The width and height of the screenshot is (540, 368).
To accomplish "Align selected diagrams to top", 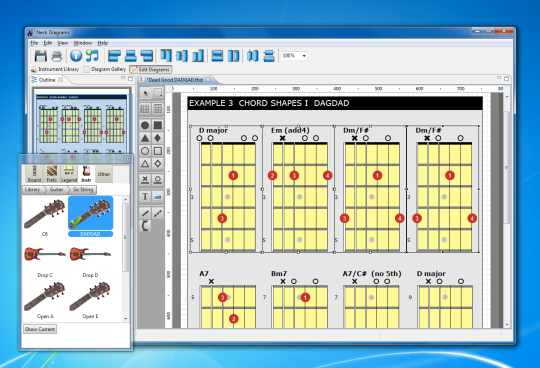I will [x=166, y=55].
